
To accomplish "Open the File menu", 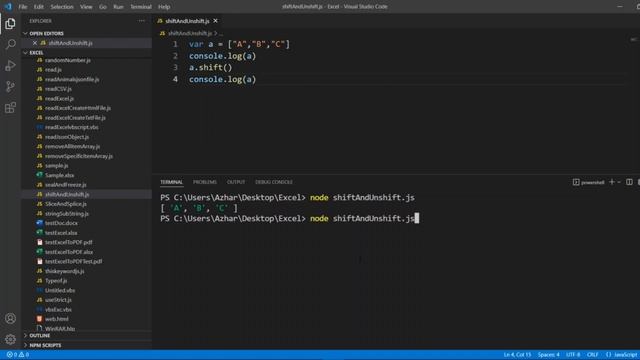I will tap(23, 7).
